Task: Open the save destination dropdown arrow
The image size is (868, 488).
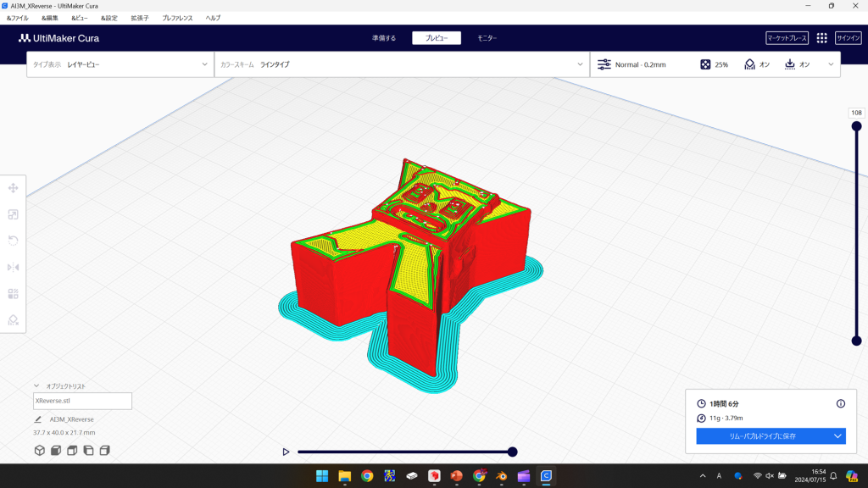Action: point(837,436)
